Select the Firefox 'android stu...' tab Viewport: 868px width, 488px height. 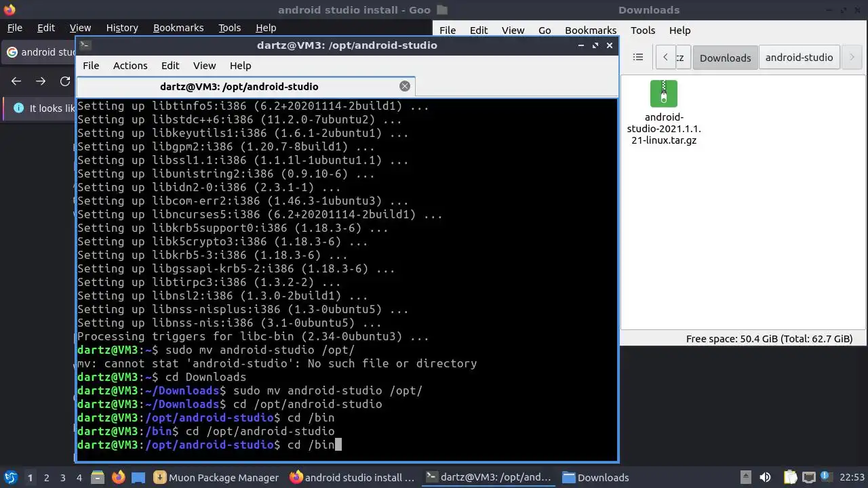(x=39, y=52)
